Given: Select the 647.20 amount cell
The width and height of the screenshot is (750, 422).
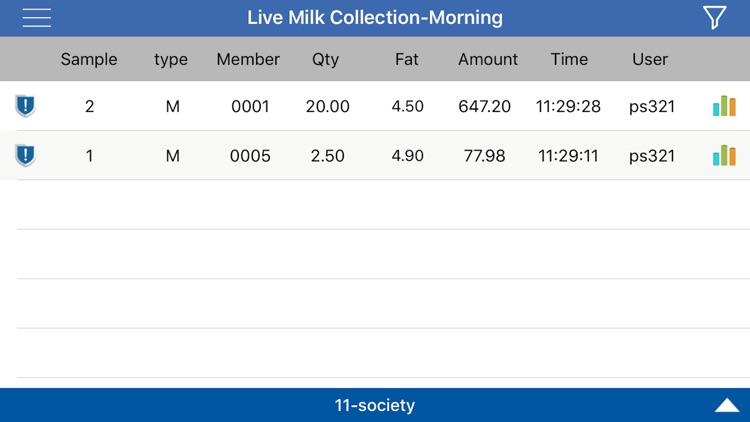Looking at the screenshot, I should [485, 106].
